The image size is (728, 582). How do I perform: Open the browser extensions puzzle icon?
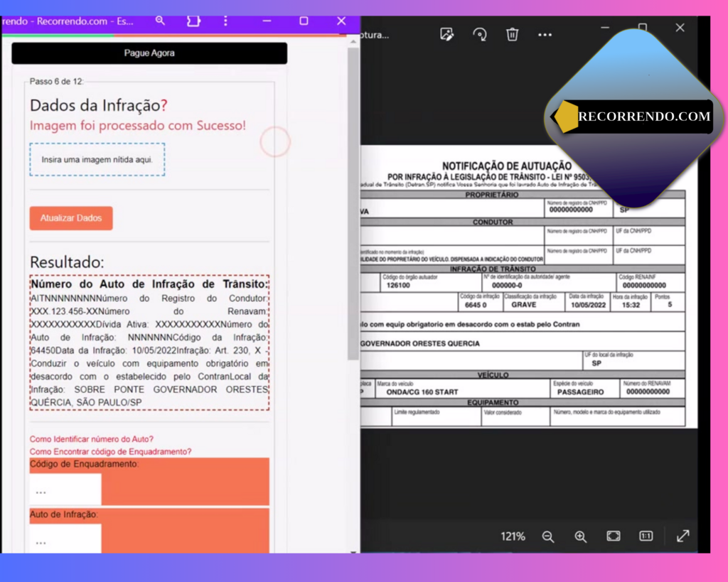(193, 21)
